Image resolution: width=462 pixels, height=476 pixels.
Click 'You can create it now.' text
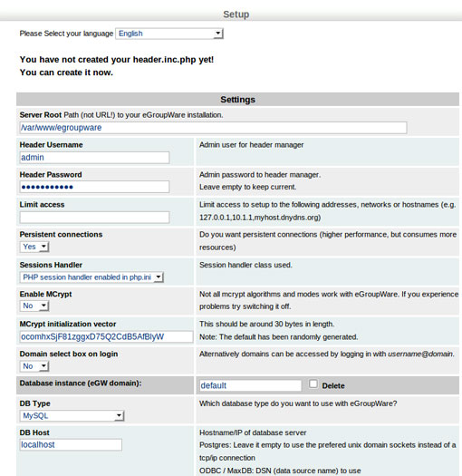66,73
